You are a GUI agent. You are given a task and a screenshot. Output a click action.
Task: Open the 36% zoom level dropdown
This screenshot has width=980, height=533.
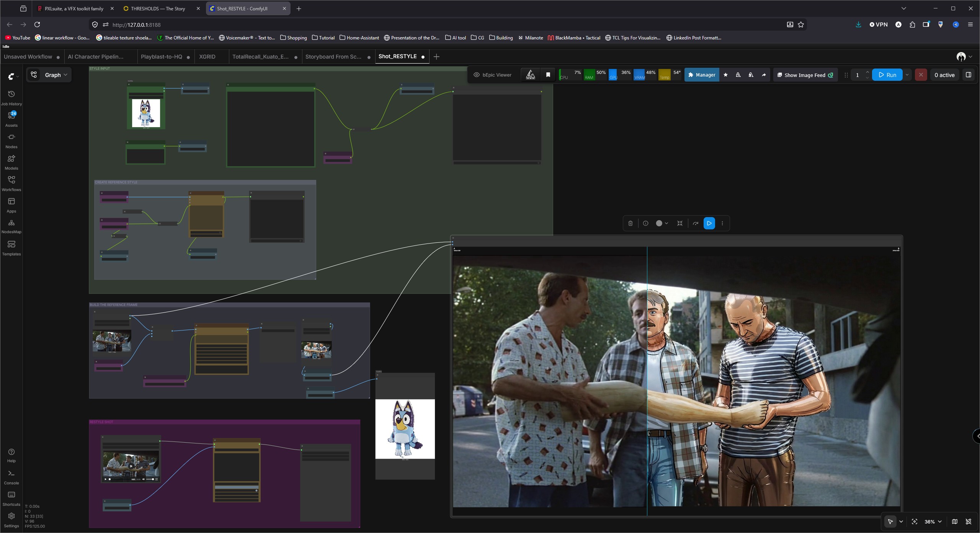[x=933, y=522]
